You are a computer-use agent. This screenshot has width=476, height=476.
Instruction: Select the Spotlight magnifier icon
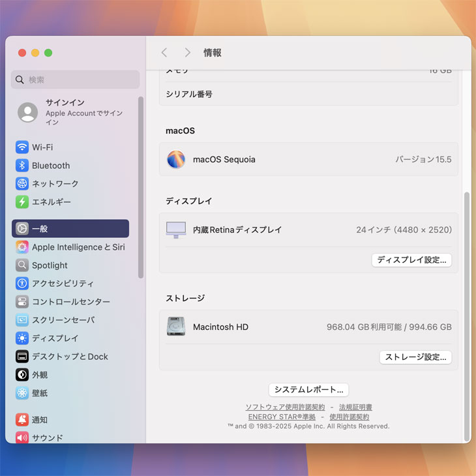(x=22, y=265)
